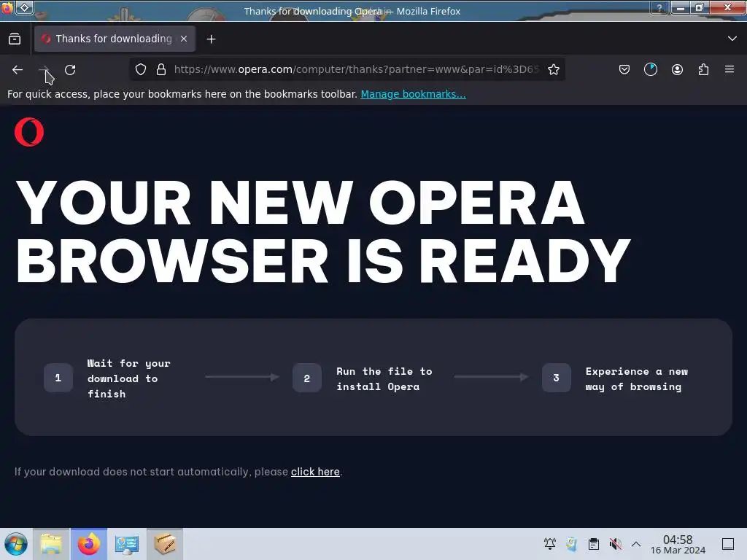Open Firefox View recent browsing
Image resolution: width=747 pixels, height=560 pixels.
pyautogui.click(x=15, y=39)
